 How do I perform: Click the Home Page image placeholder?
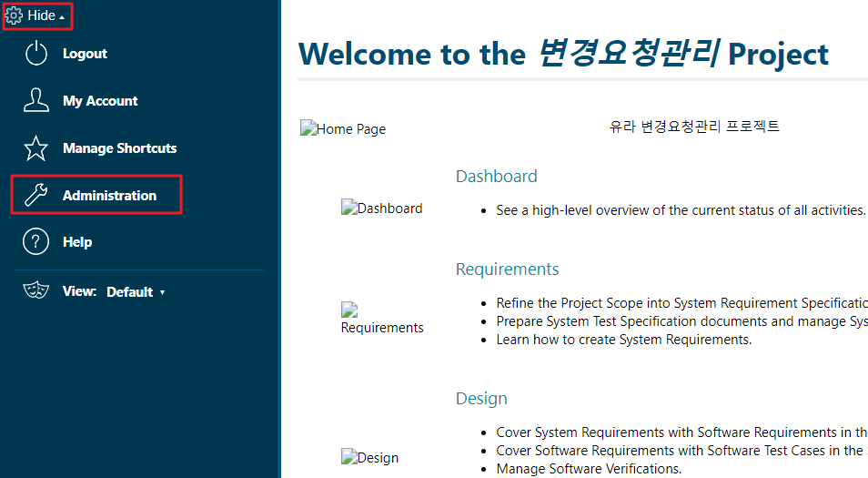coord(343,129)
